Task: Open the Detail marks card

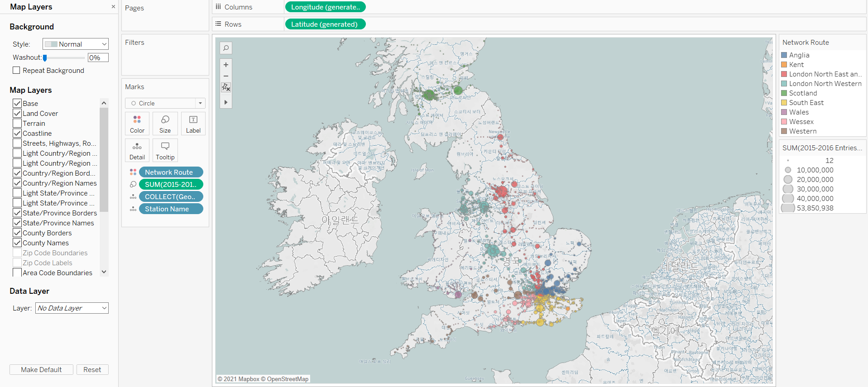Action: pos(137,150)
